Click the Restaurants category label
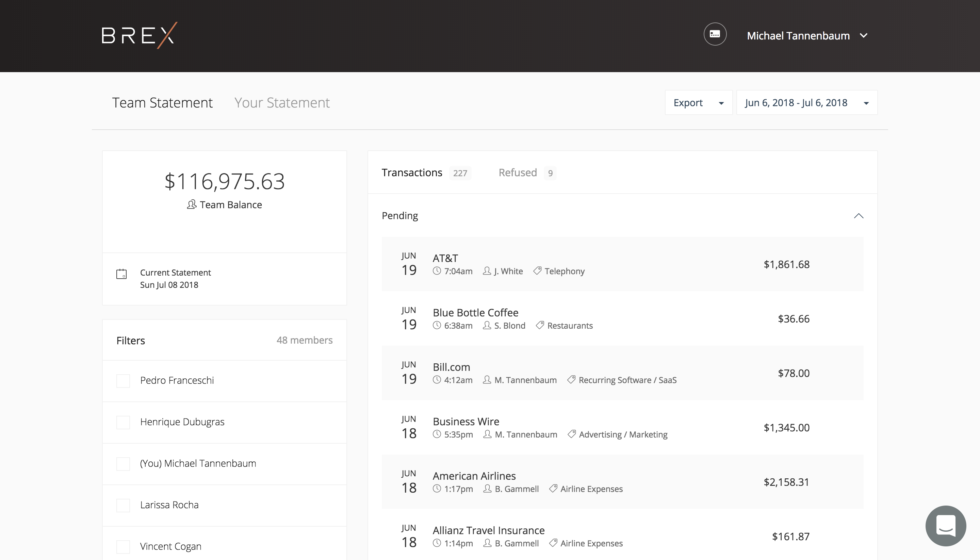The width and height of the screenshot is (980, 560). click(x=570, y=325)
